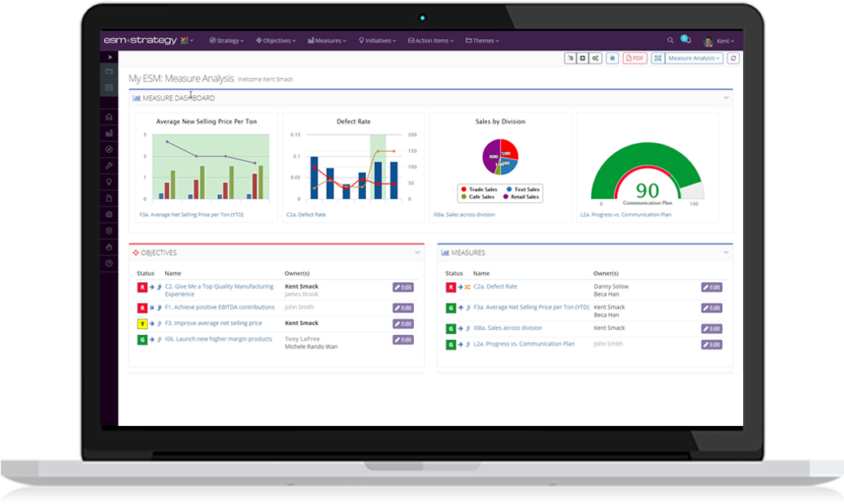The height and width of the screenshot is (504, 844).
Task: Collapse the Measures panel using its chevron
Action: (726, 252)
